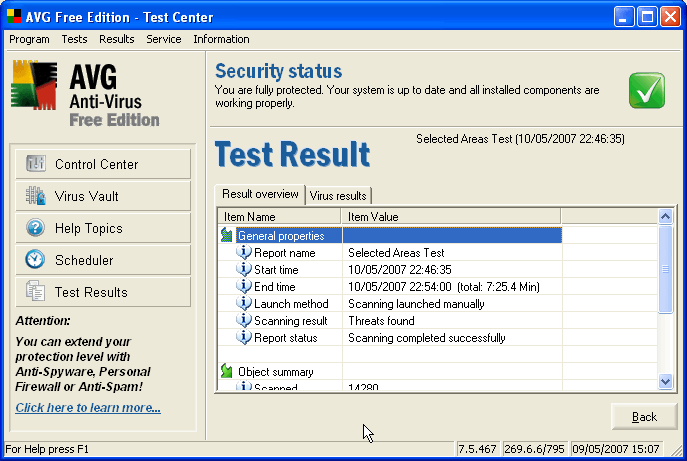Click the info icon beside Report status
This screenshot has height=461, width=687.
pyautogui.click(x=244, y=337)
